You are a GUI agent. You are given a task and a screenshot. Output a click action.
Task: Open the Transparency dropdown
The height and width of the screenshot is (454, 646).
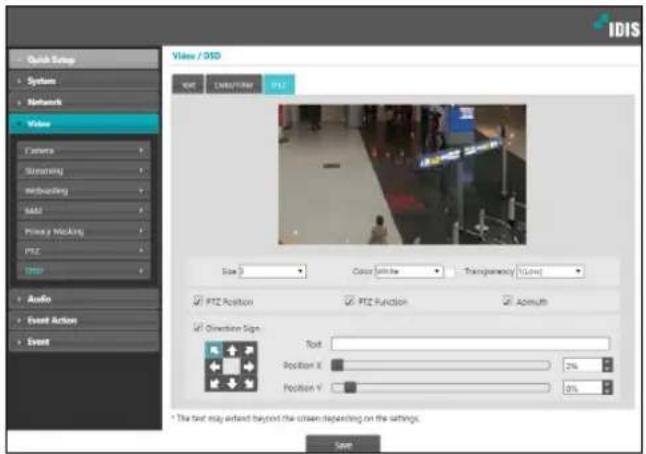(x=550, y=271)
